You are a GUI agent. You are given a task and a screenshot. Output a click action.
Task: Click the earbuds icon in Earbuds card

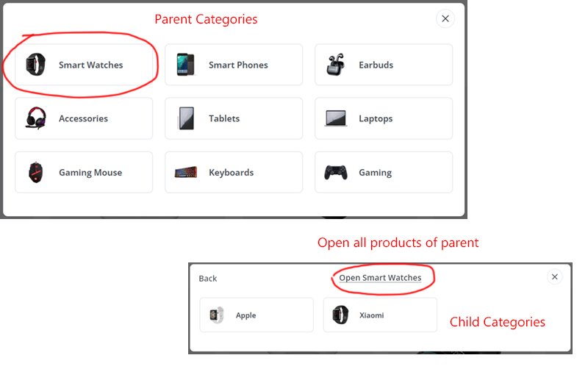[335, 65]
